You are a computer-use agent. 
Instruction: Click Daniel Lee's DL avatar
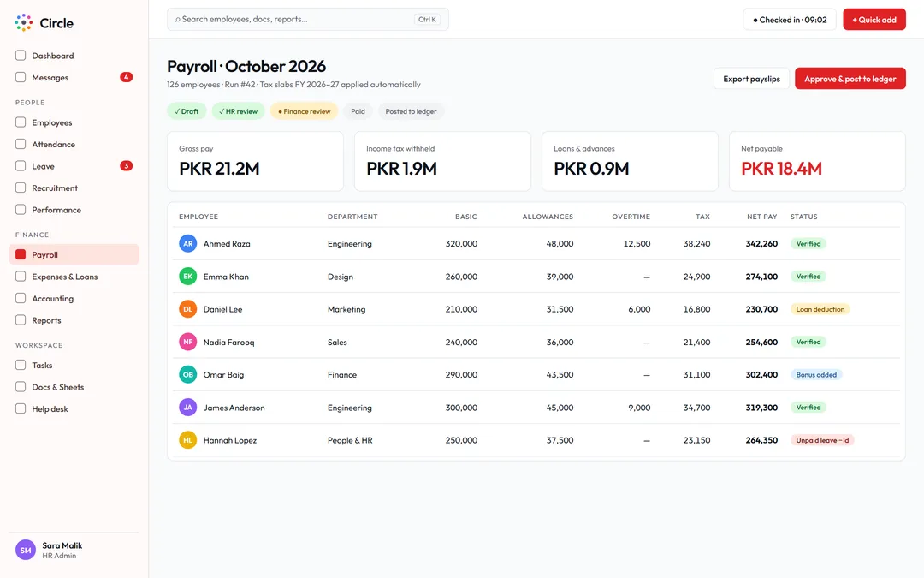pyautogui.click(x=188, y=309)
